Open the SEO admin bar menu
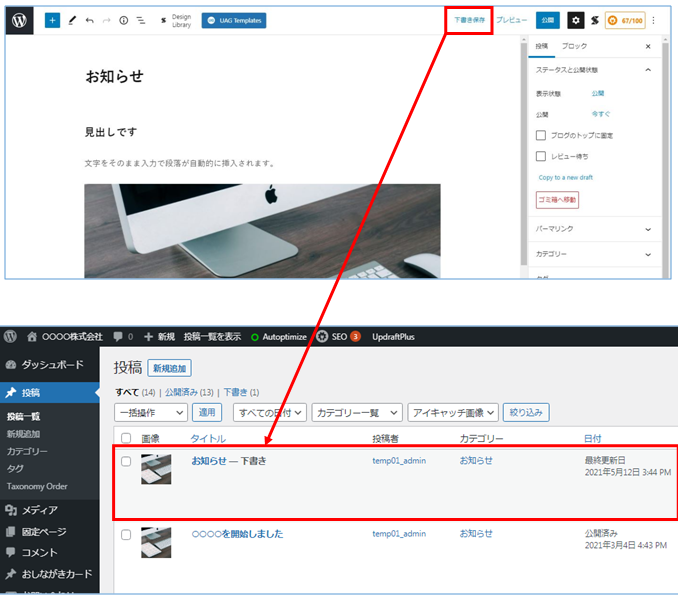This screenshot has height=600, width=678. coord(338,337)
